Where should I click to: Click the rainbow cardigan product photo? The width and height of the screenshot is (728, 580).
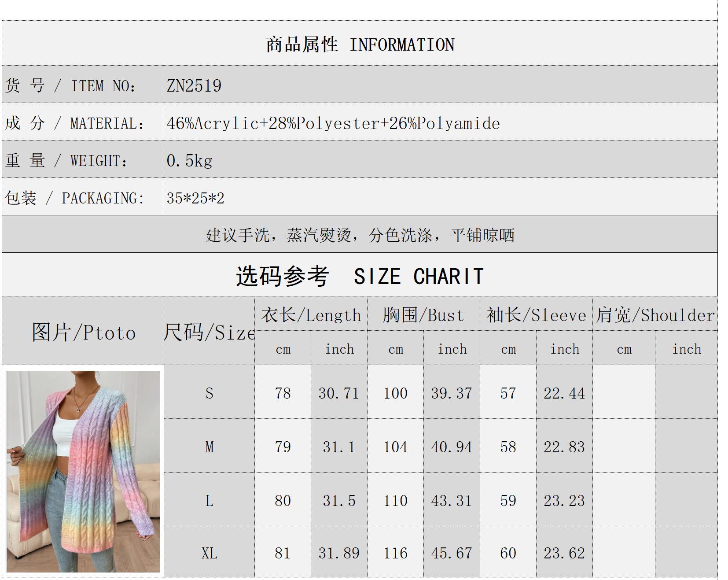(83, 471)
